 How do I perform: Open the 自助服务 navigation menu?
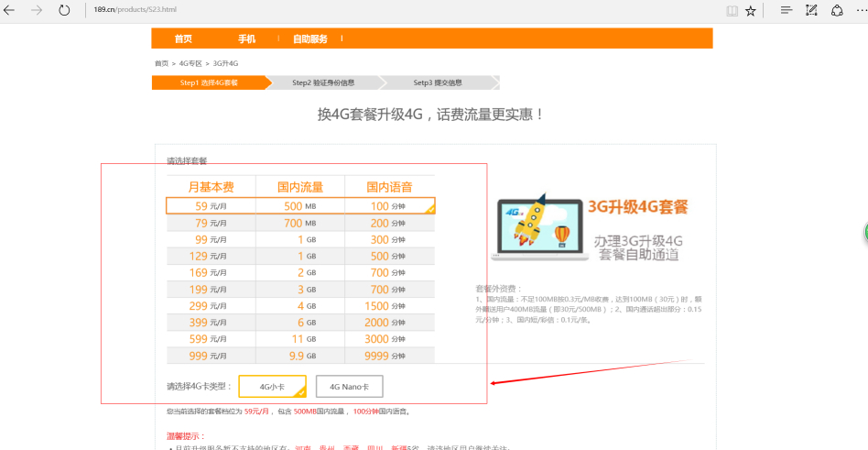[310, 38]
